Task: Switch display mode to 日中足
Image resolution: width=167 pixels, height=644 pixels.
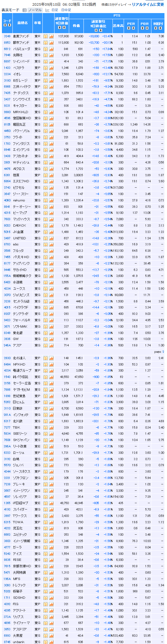Action: (x=66, y=10)
